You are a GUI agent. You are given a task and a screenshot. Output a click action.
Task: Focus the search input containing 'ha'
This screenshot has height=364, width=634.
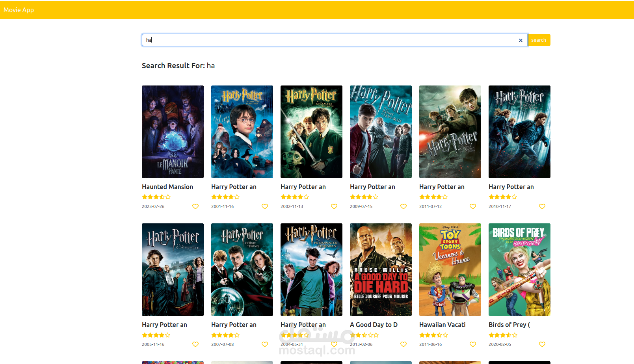(x=335, y=40)
